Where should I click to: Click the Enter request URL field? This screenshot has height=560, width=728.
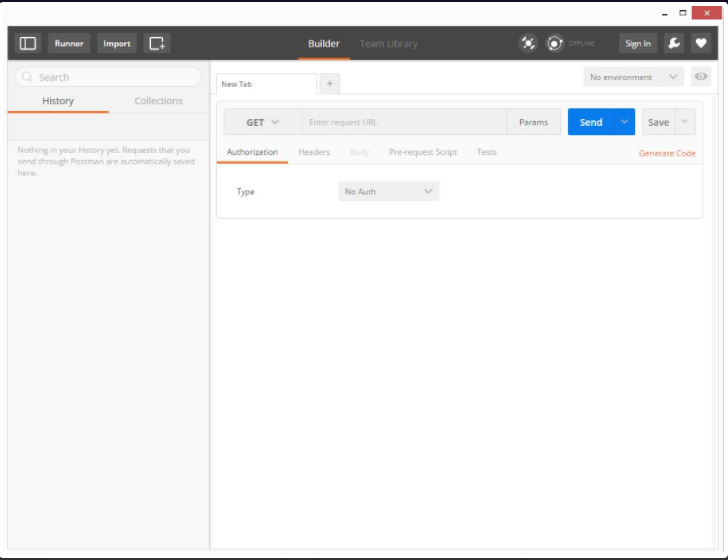[x=404, y=122]
